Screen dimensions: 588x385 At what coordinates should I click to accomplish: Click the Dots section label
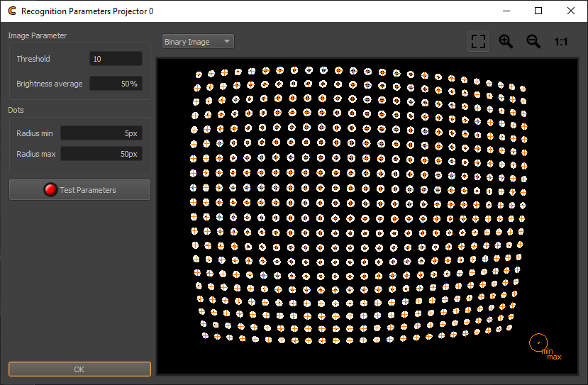pos(16,110)
